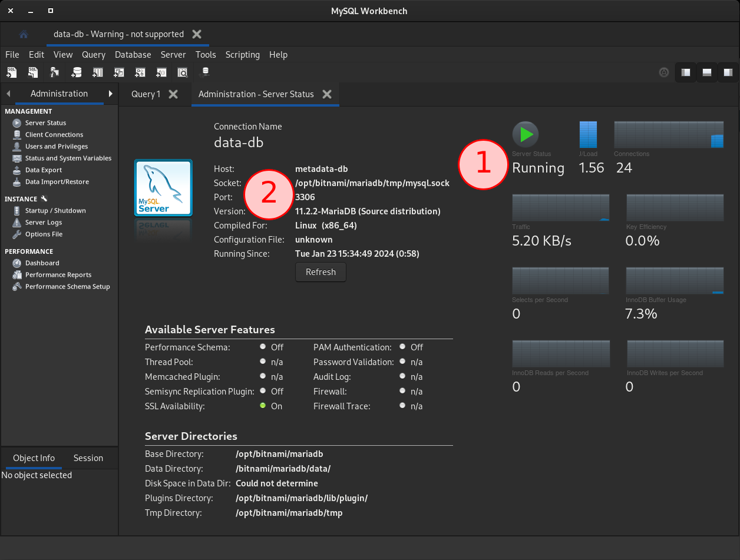Open the Server menu

(173, 55)
